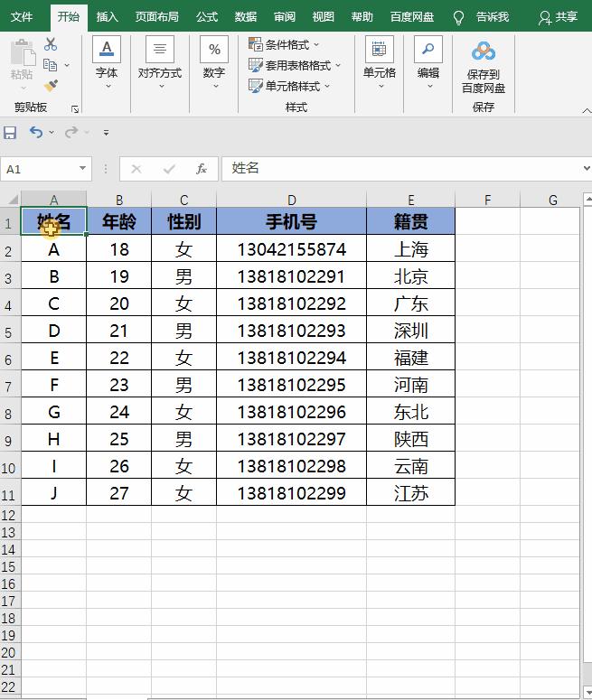Customize the Quick Access Toolbar dropdown

[106, 133]
